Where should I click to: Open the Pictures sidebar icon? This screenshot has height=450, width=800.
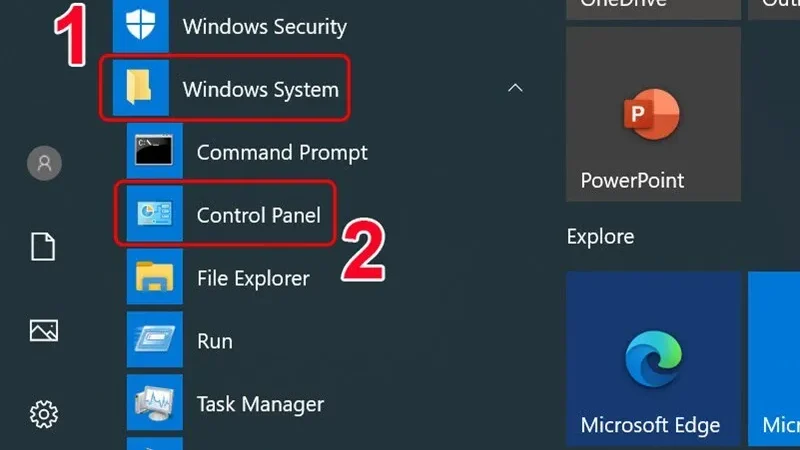click(x=44, y=330)
